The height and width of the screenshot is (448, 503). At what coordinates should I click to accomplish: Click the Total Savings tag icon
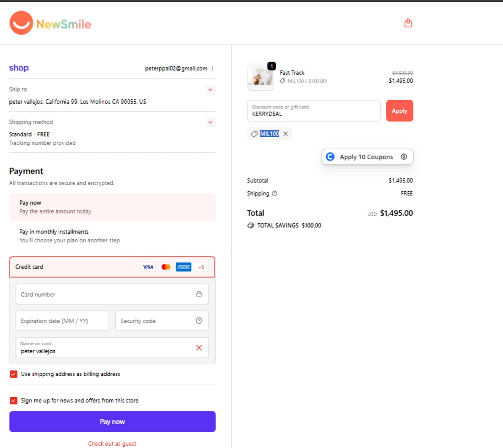(250, 226)
